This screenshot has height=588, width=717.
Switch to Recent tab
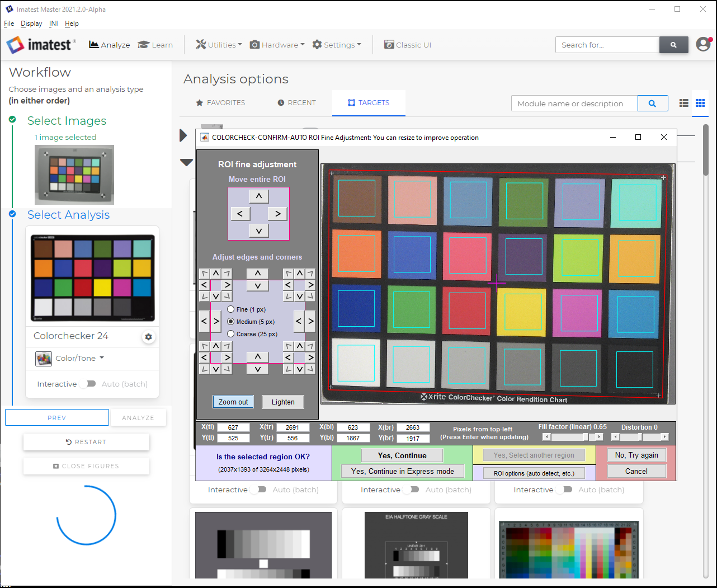point(297,103)
